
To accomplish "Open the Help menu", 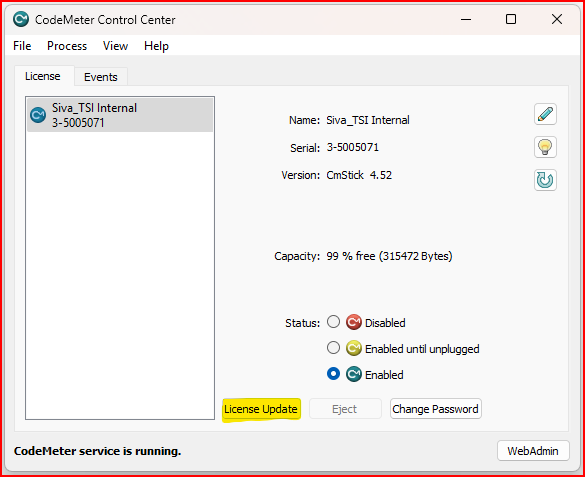I will coord(156,46).
